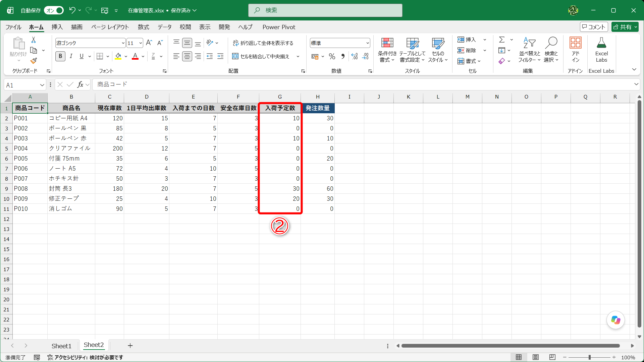This screenshot has width=644, height=362.
Task: Click the copy icon in clipboard group
Action: pyautogui.click(x=34, y=50)
